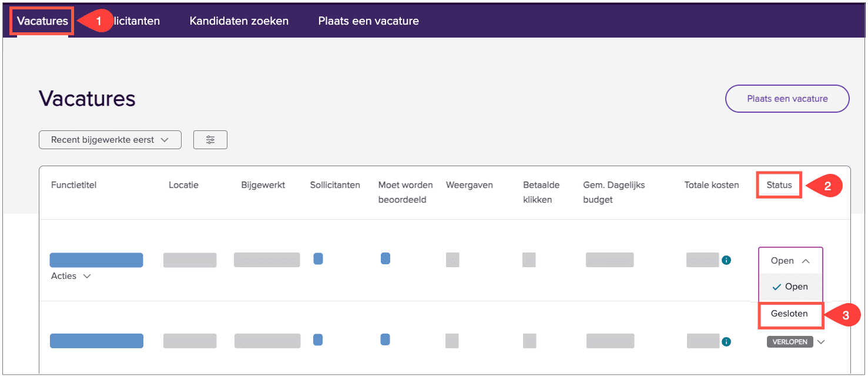Click the Status column header
This screenshot has height=377, width=868.
click(779, 185)
